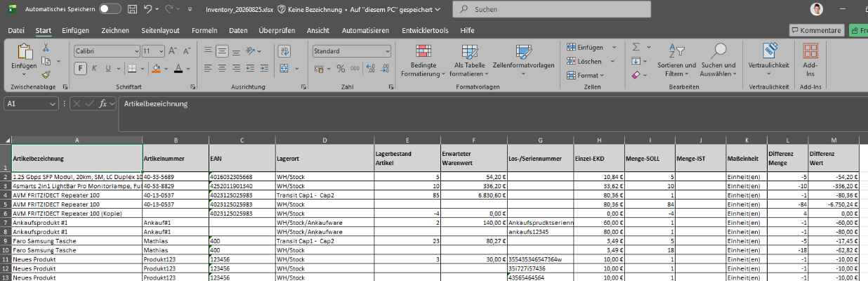Image resolution: width=868 pixels, height=281 pixels.
Task: Toggle underline U formatting
Action: [x=110, y=68]
